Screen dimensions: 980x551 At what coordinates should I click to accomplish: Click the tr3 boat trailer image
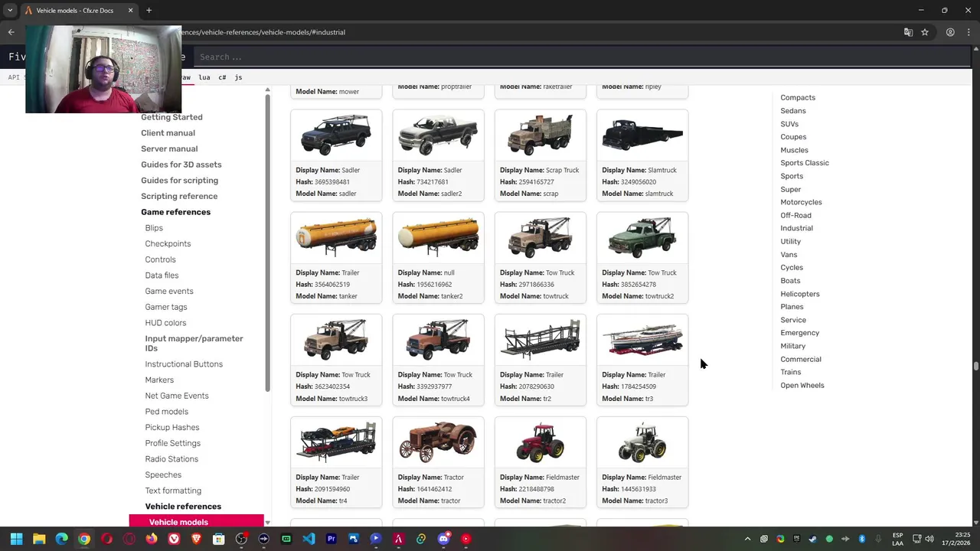pyautogui.click(x=642, y=340)
